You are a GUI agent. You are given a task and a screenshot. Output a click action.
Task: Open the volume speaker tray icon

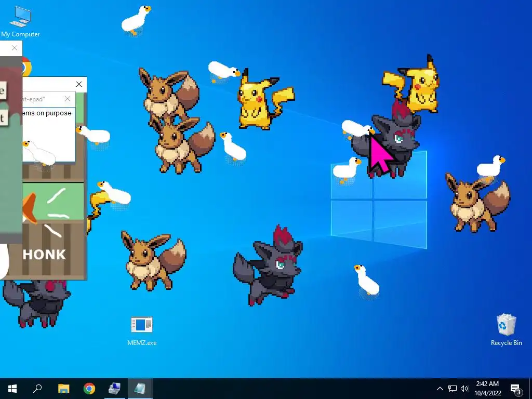pyautogui.click(x=464, y=389)
